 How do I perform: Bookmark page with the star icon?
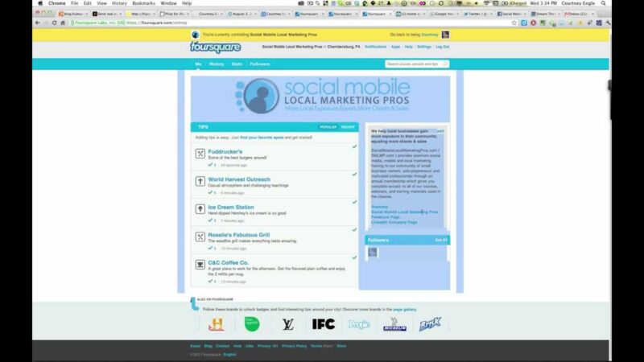(x=514, y=23)
